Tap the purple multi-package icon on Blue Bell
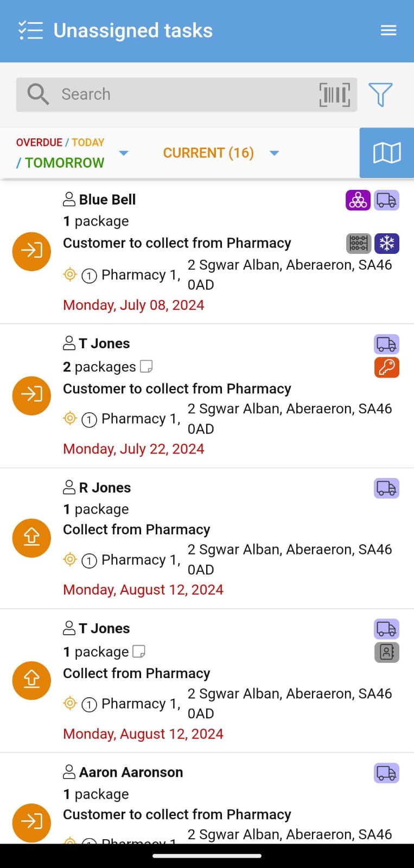This screenshot has height=868, width=414. coord(358,200)
